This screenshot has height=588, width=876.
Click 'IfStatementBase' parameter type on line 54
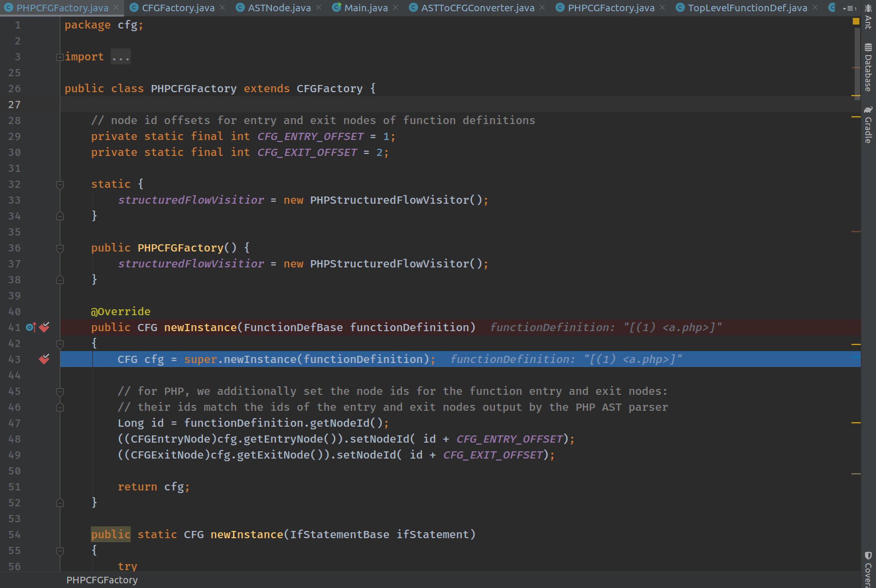339,534
